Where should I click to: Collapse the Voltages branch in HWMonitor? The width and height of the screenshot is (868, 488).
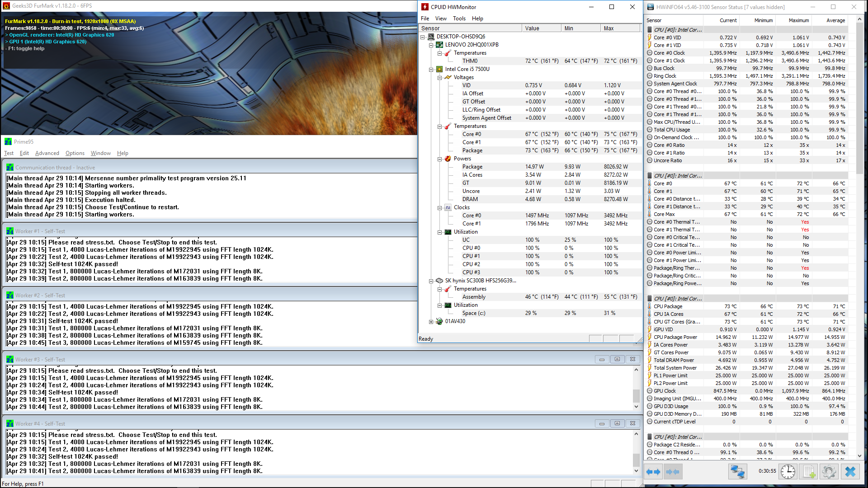click(x=439, y=78)
